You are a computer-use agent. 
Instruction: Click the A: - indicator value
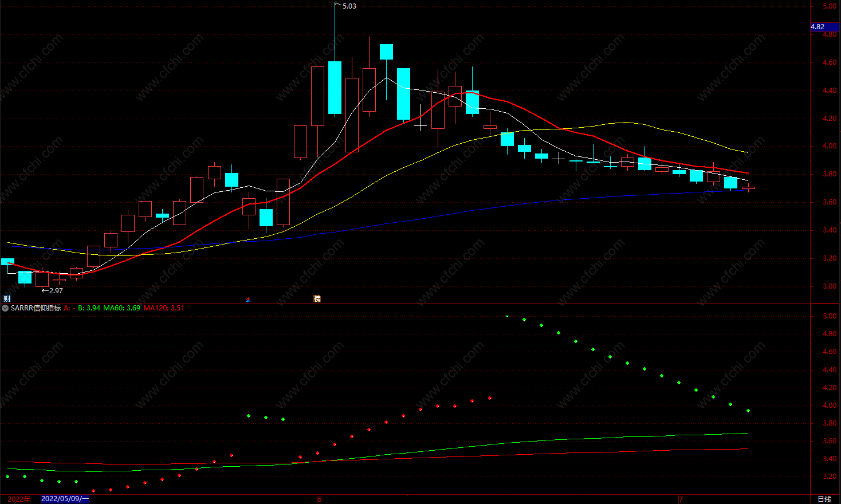69,308
